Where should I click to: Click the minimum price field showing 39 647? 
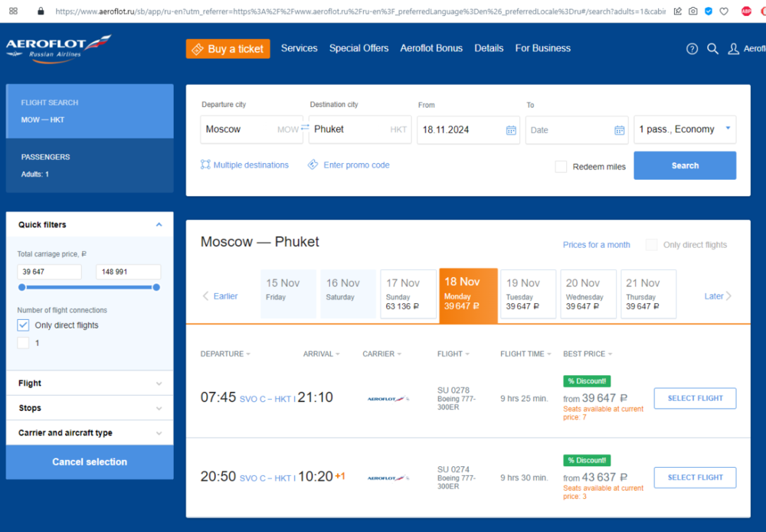click(49, 272)
